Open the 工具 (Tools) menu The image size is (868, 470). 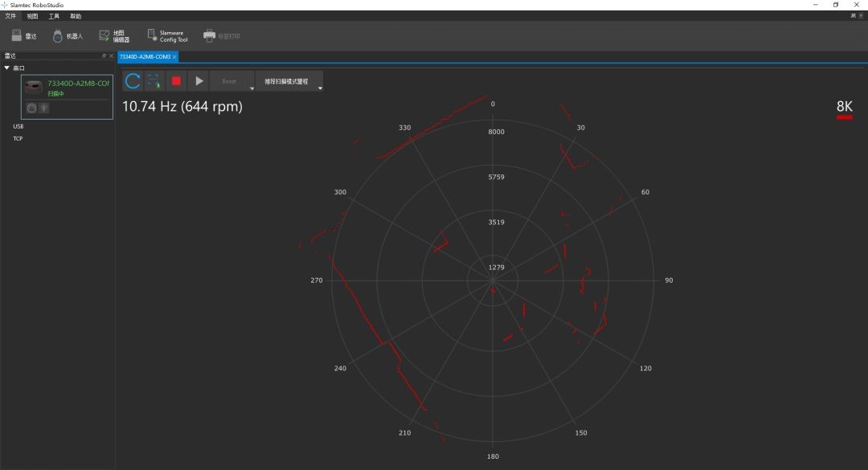[54, 16]
